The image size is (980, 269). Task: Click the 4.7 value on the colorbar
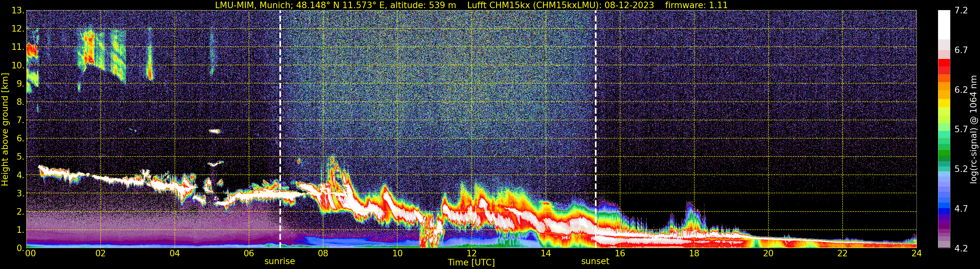coord(961,209)
